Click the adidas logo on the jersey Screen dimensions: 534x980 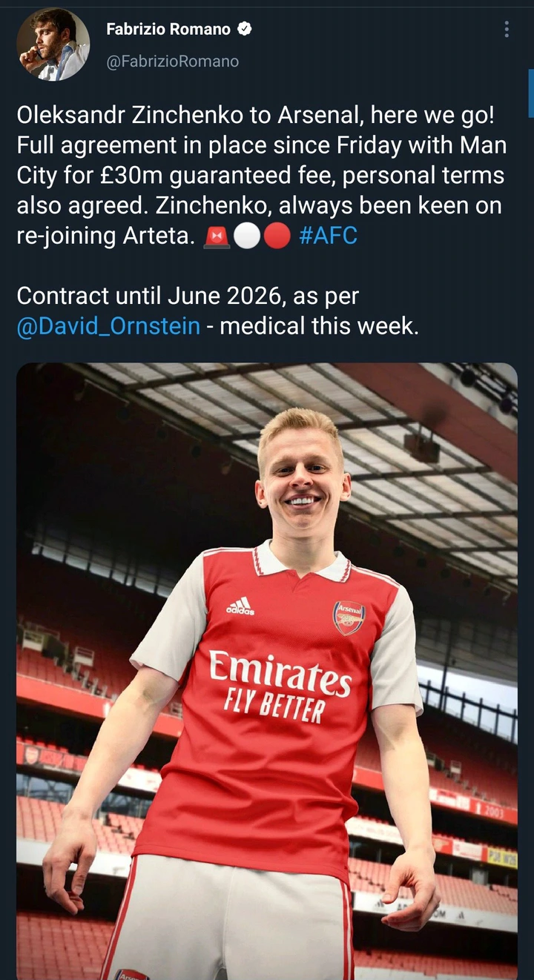point(240,606)
